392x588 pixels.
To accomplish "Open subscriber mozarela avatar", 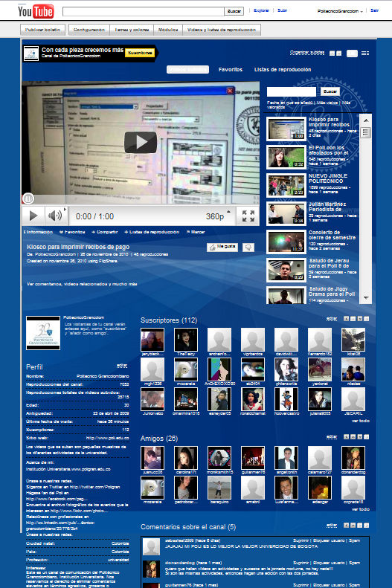I will pyautogui.click(x=186, y=369).
